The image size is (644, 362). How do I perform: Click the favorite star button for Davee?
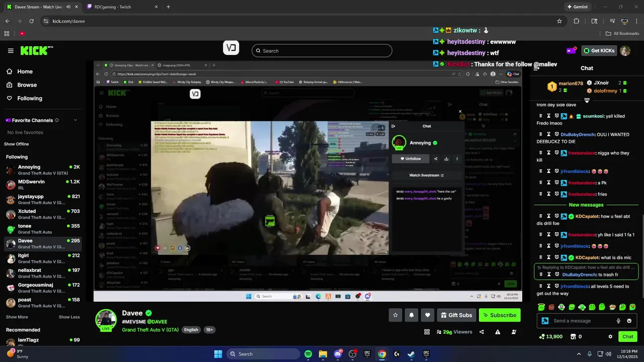coord(395,315)
